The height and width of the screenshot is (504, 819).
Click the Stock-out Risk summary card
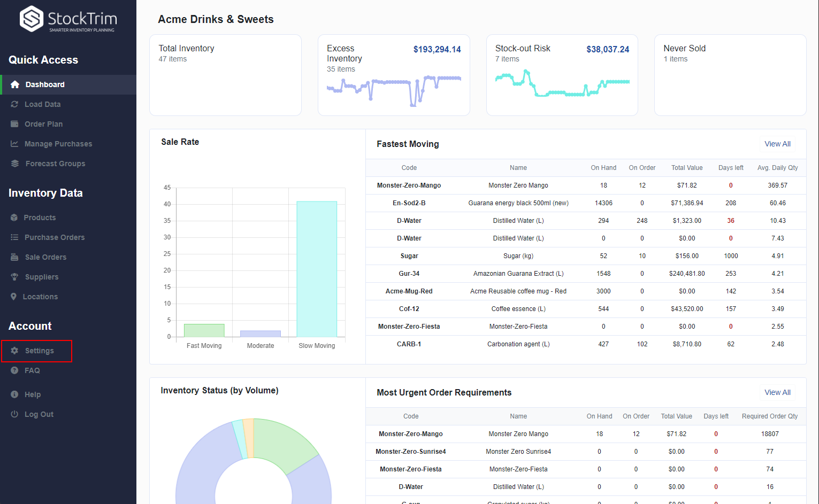562,75
